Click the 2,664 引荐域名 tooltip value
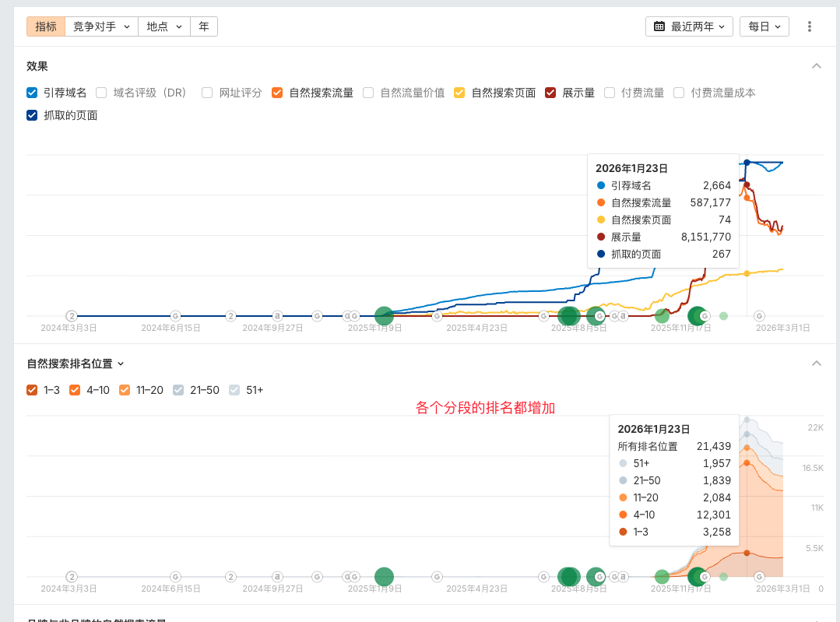The image size is (840, 622). [717, 185]
